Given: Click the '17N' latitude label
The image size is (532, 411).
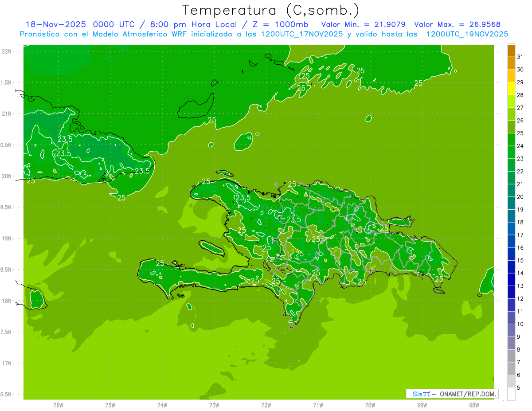Looking at the screenshot, I should coord(7,363).
